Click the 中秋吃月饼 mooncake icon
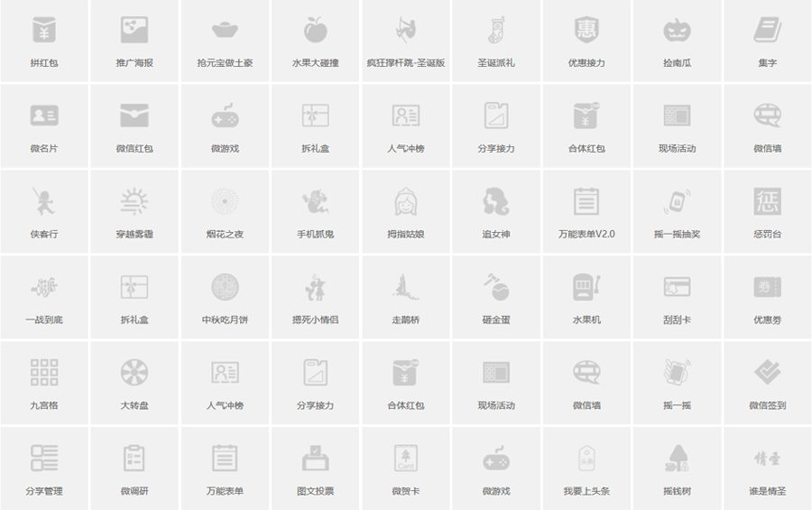Screen dimensions: 812x510 click(225, 287)
